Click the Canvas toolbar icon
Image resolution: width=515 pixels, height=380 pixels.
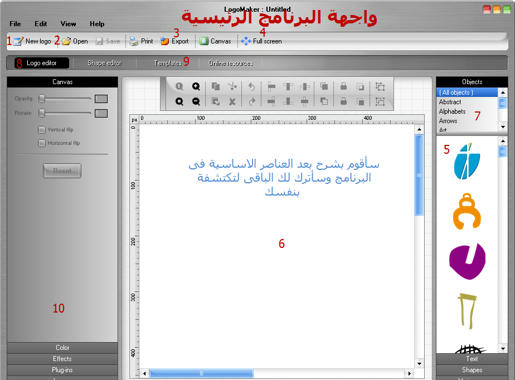tap(204, 41)
